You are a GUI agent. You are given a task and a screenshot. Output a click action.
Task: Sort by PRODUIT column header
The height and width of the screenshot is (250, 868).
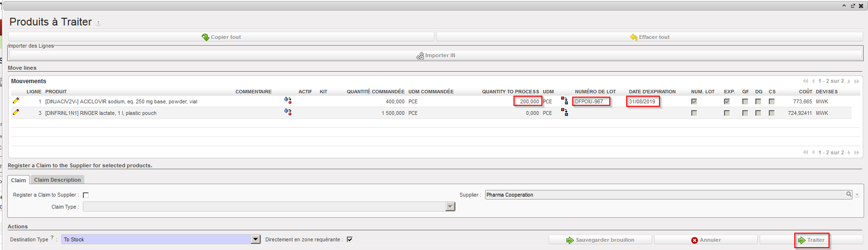point(56,91)
